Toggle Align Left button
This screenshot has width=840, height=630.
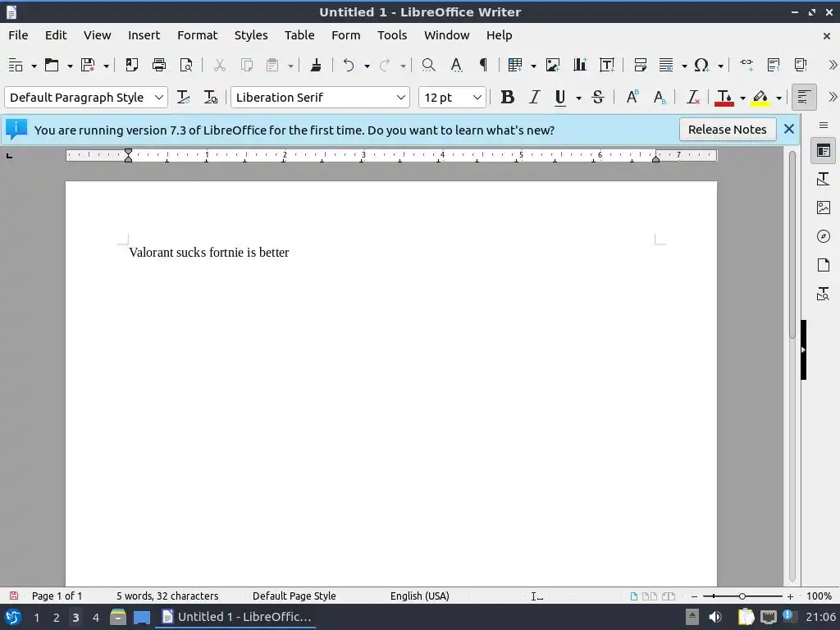click(x=804, y=98)
